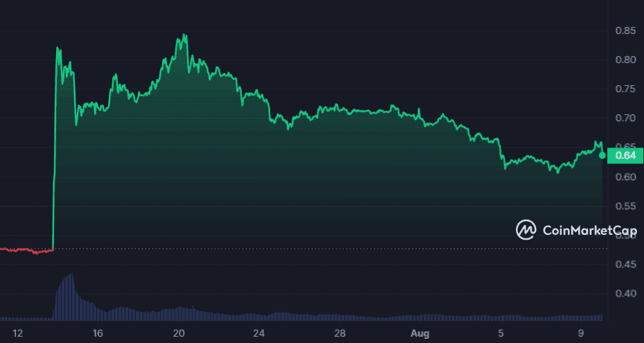Click the 0.80 price axis label

click(x=625, y=60)
